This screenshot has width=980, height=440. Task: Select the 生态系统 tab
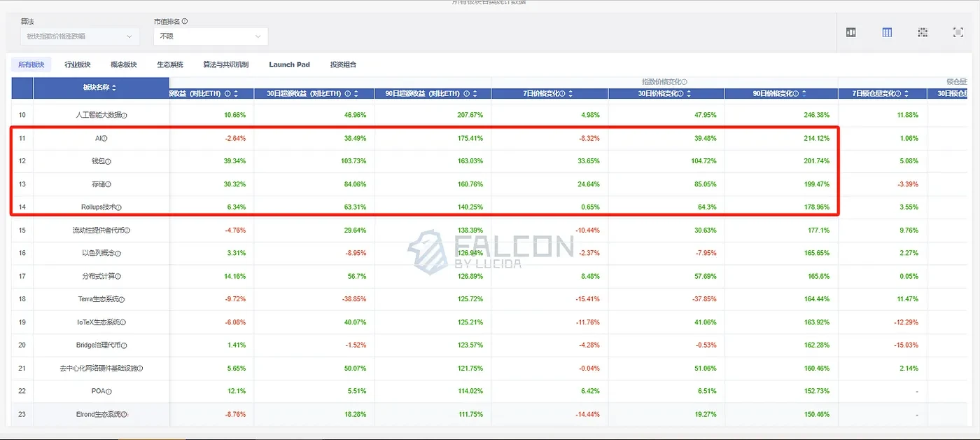170,64
